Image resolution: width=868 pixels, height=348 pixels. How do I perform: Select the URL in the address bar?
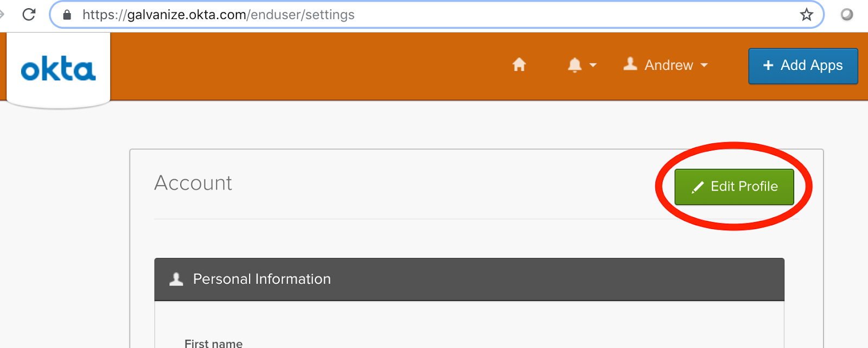pyautogui.click(x=219, y=15)
